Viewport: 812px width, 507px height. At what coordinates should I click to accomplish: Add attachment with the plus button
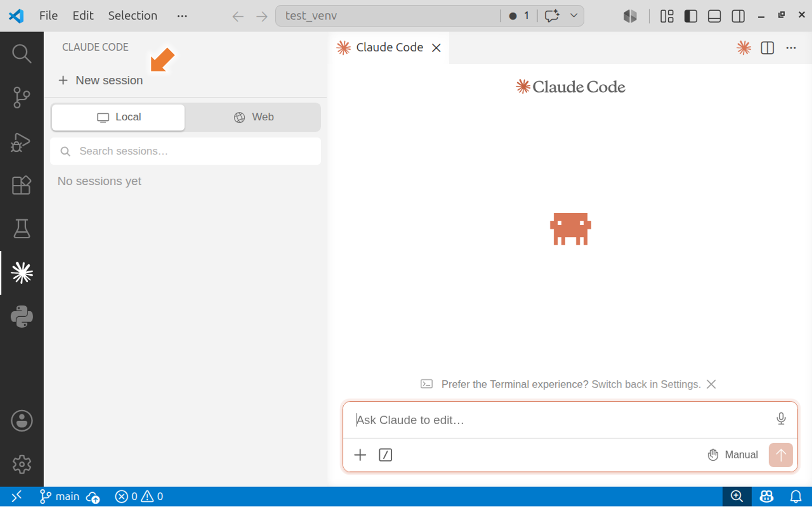coord(360,455)
